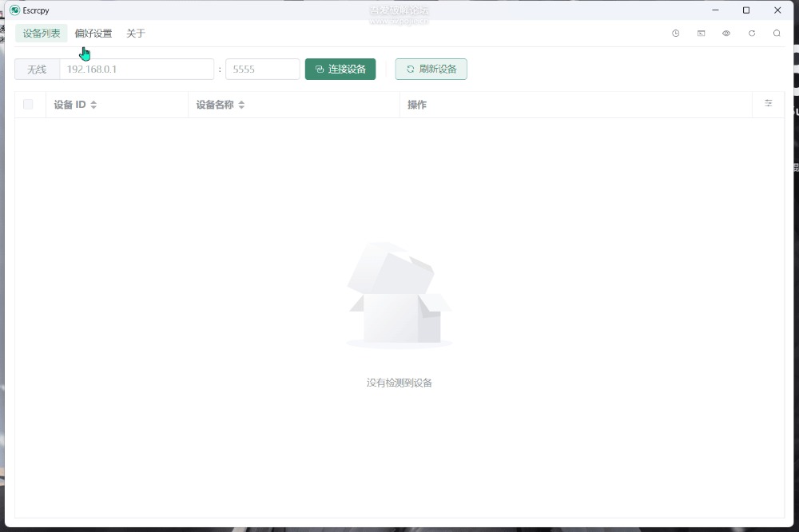Open the terminal console icon
799x532 pixels.
(701, 34)
